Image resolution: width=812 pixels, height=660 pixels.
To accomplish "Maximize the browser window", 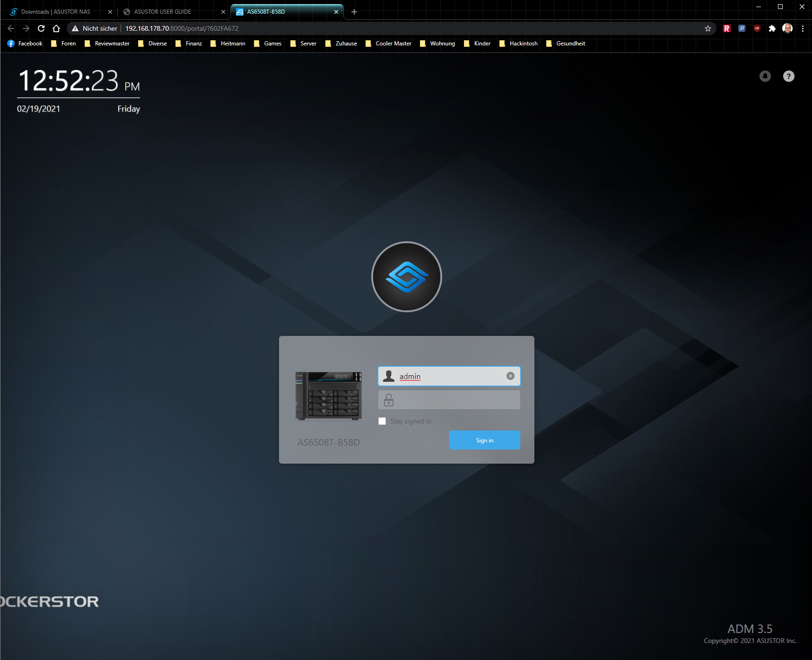I will click(x=780, y=7).
